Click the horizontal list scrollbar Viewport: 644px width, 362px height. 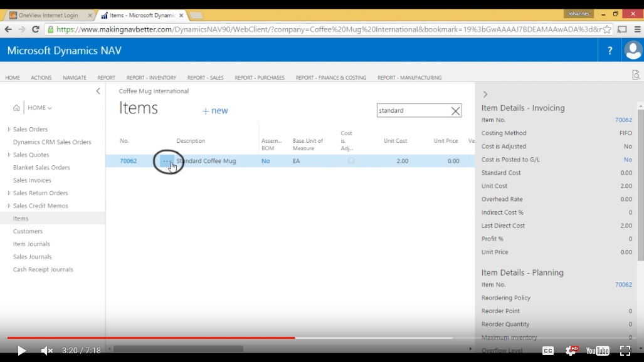[178, 349]
